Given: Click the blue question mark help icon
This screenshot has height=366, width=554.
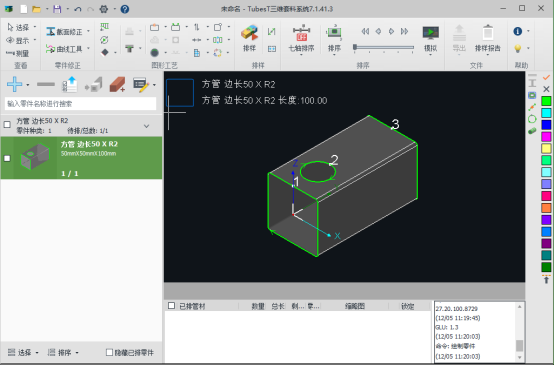Looking at the screenshot, I should point(125,9).
